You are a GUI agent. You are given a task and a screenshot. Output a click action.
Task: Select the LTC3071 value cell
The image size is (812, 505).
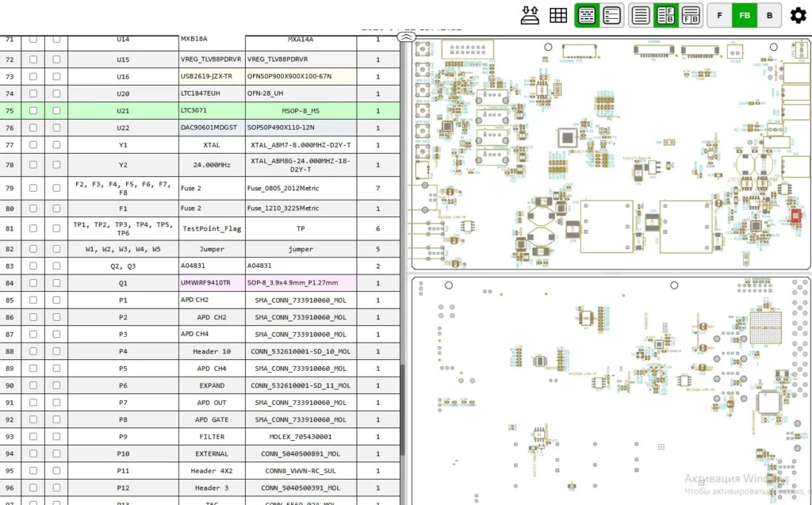click(x=212, y=111)
